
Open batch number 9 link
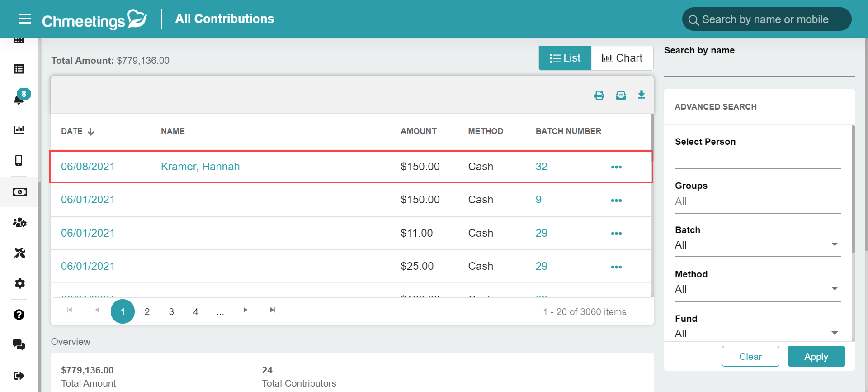pyautogui.click(x=538, y=200)
